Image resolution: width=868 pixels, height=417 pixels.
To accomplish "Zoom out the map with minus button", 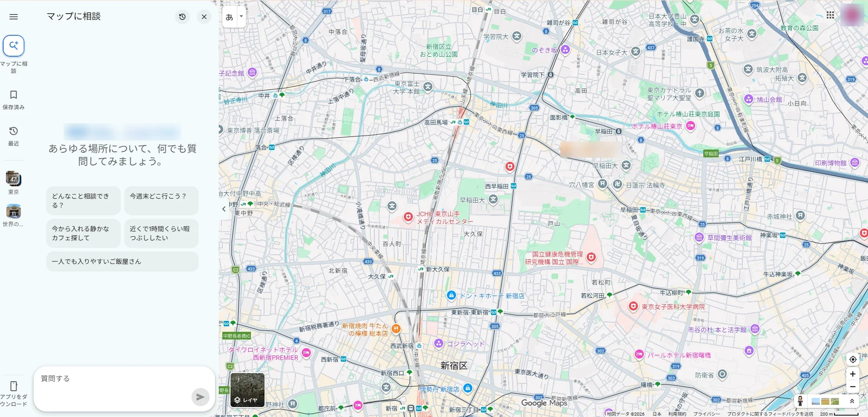I will [853, 387].
